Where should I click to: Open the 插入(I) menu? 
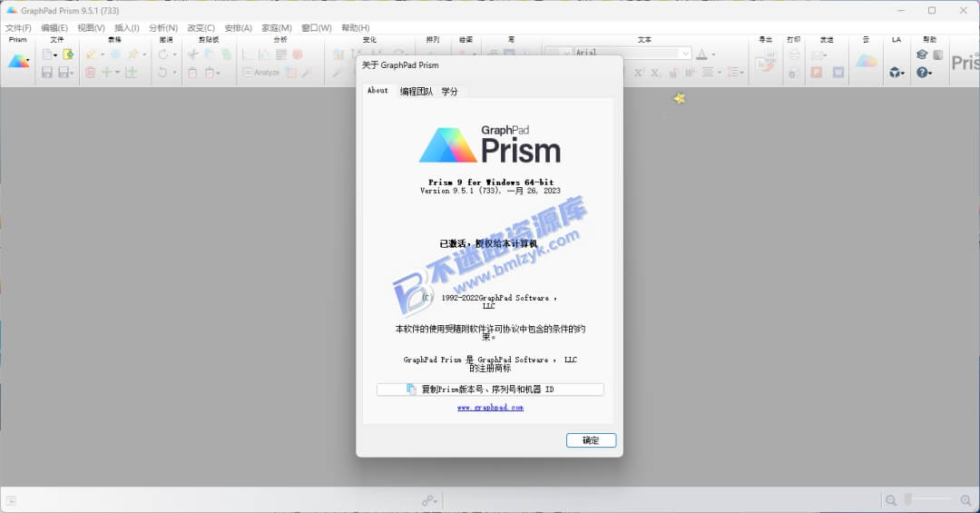click(127, 27)
